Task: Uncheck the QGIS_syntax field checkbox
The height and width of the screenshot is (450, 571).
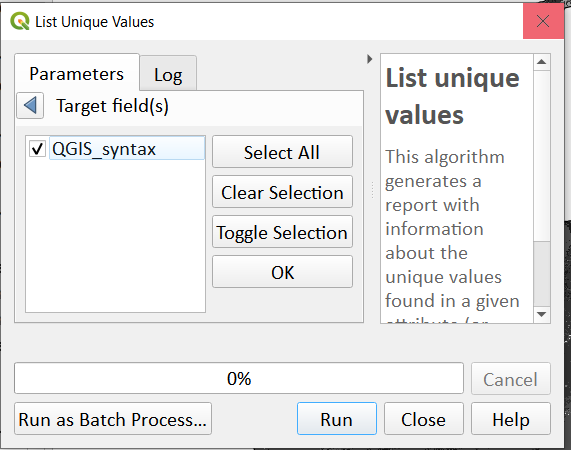Action: [37, 149]
